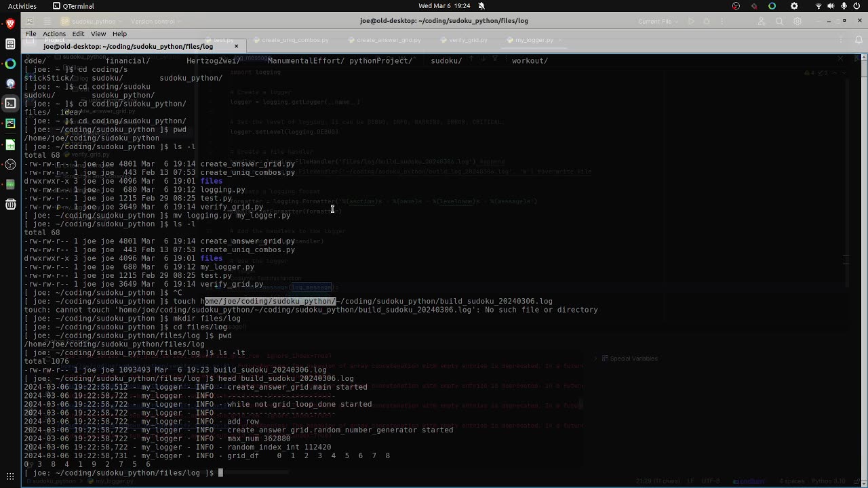
Task: Show applications grid at dock bottom
Action: point(10,476)
